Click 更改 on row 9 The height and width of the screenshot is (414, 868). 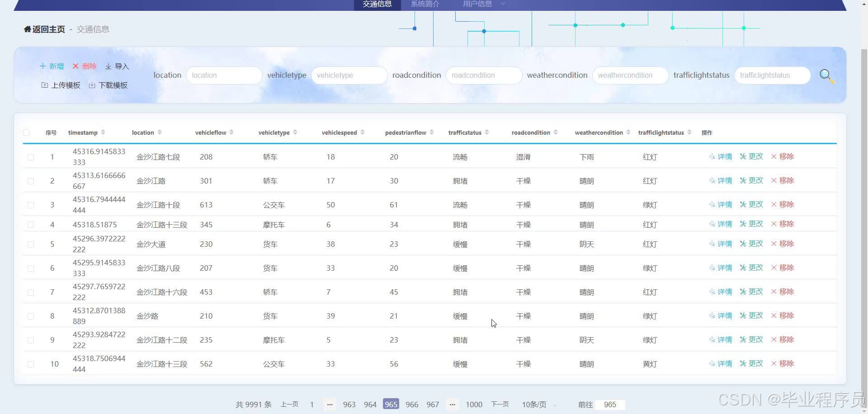click(751, 339)
